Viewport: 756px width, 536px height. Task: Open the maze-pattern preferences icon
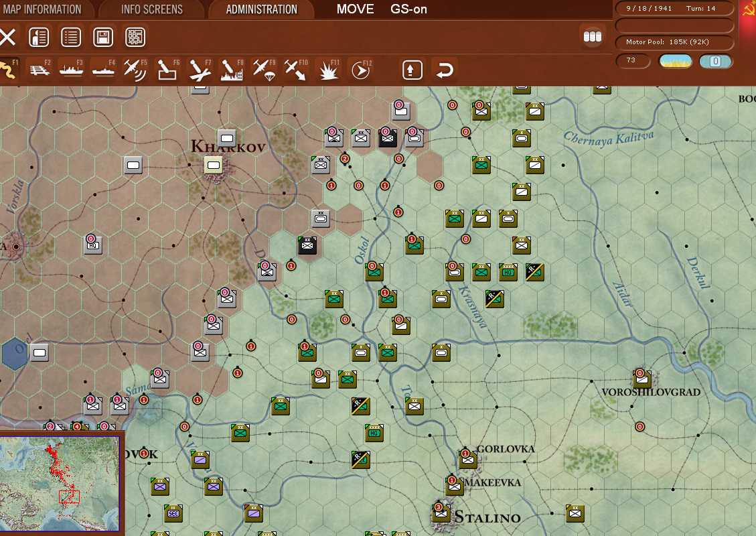(135, 37)
